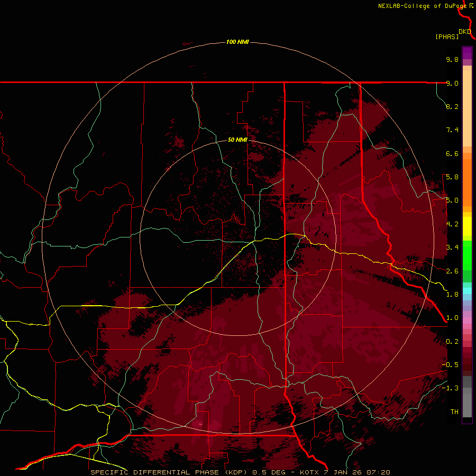The height and width of the screenshot is (476, 476).
Task: Click the 0.2 scale value label
Action: pos(452,342)
